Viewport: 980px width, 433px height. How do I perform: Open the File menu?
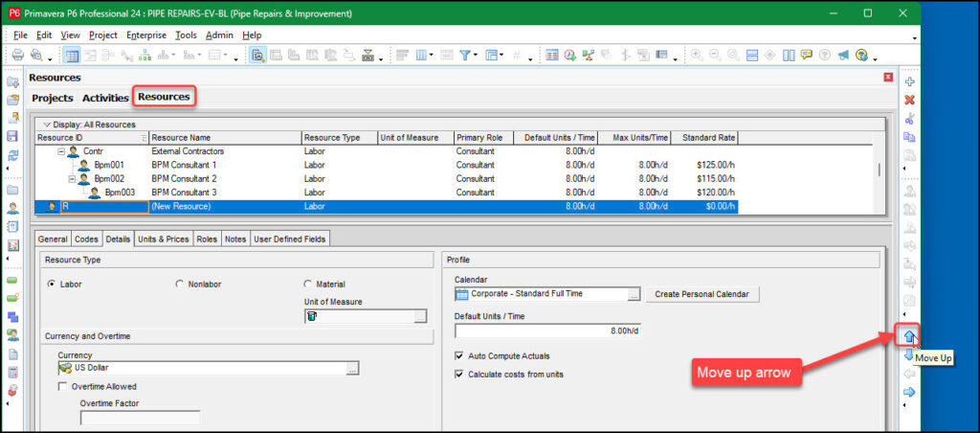(21, 35)
